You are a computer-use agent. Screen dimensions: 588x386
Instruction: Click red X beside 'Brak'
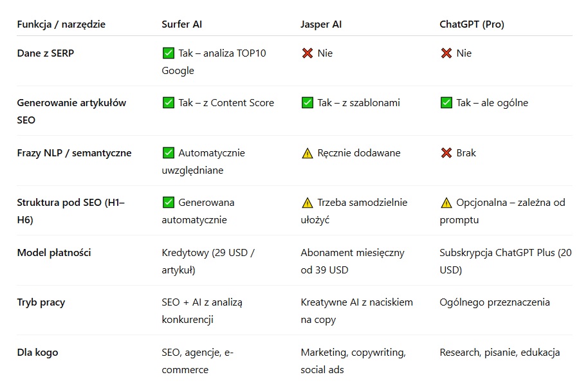pyautogui.click(x=446, y=153)
